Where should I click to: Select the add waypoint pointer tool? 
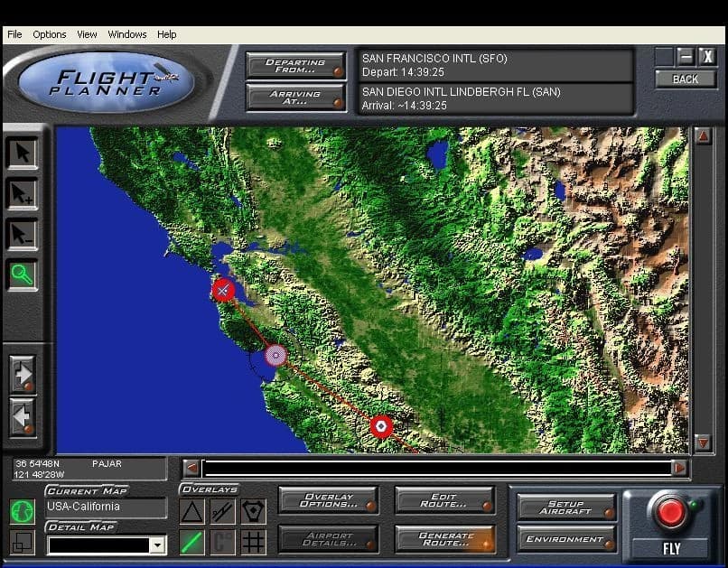[23, 193]
